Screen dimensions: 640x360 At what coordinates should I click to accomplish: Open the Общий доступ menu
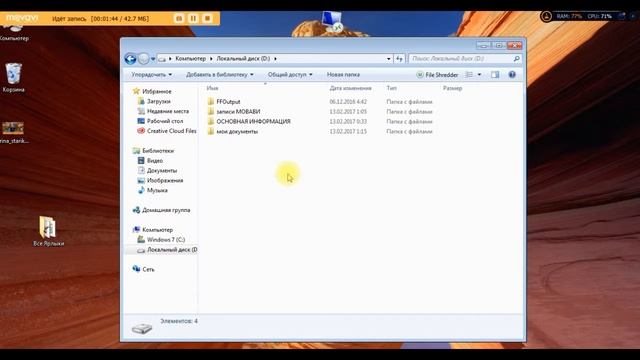[x=290, y=75]
